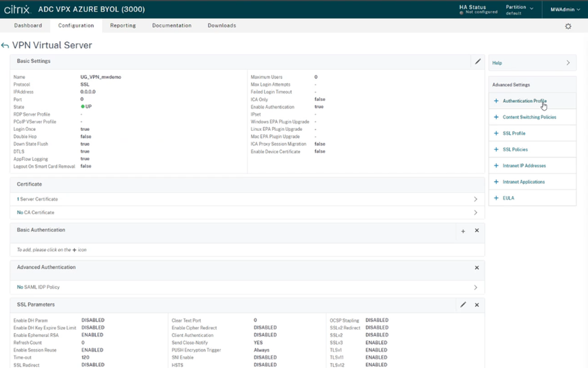The width and height of the screenshot is (588, 368).
Task: Click the UG_VPN_mwdemo name value
Action: point(100,77)
